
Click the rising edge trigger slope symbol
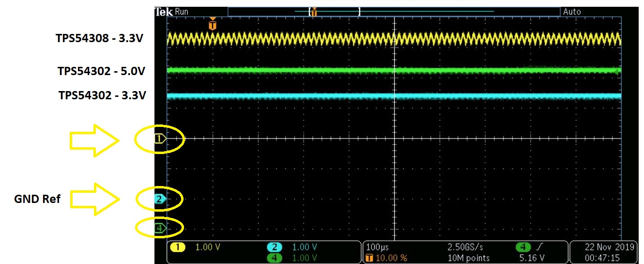coord(540,248)
